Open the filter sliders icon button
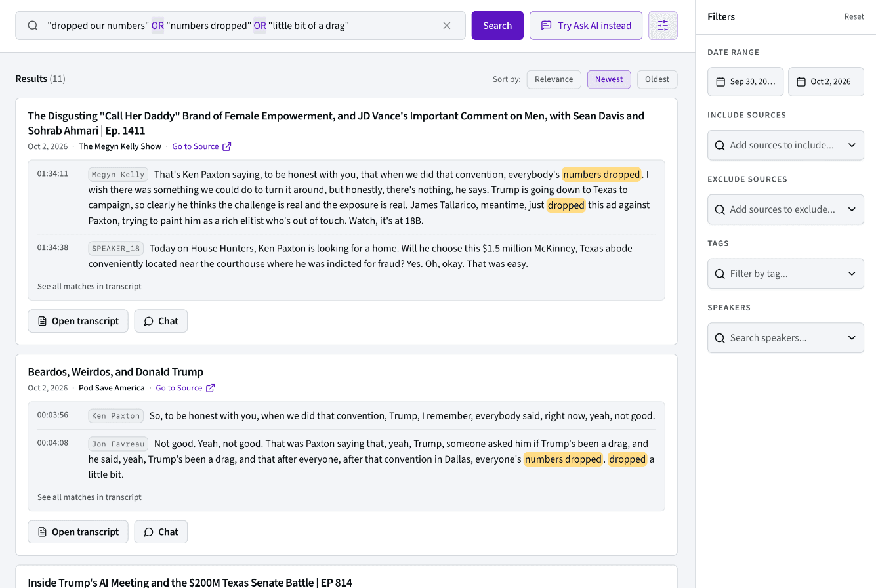Viewport: 876px width, 588px height. [x=663, y=26]
